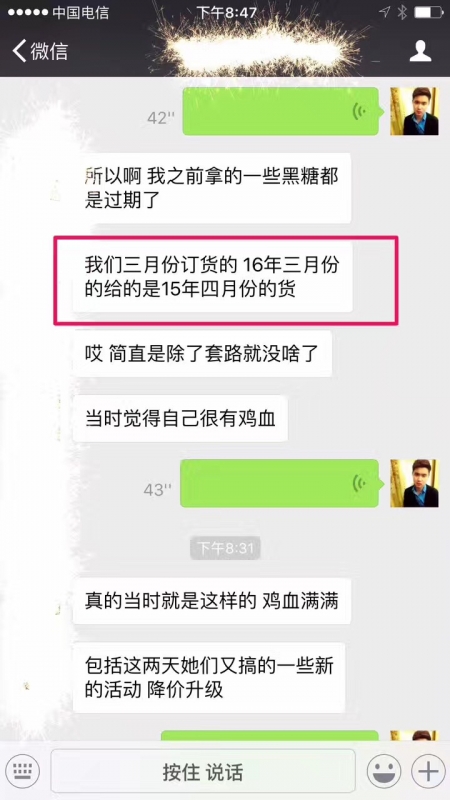Tap the Bluetooth icon in status bar
The height and width of the screenshot is (800, 450).
403,12
